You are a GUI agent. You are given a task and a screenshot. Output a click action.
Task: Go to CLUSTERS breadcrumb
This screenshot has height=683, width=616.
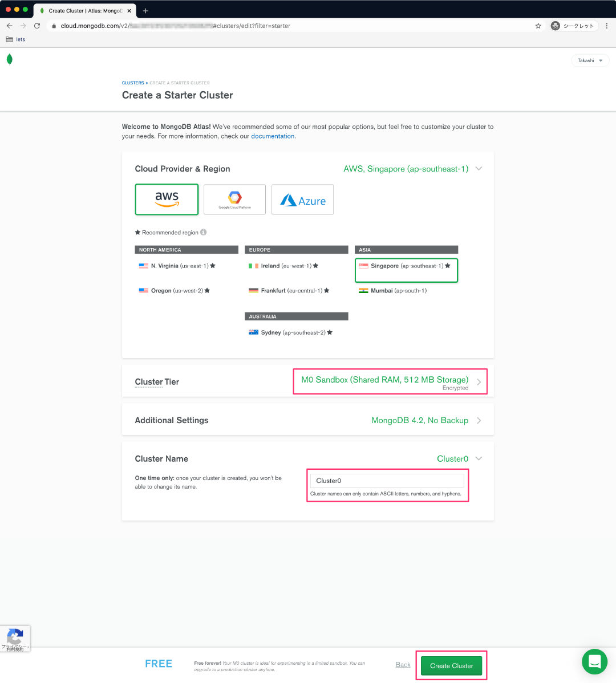[133, 83]
